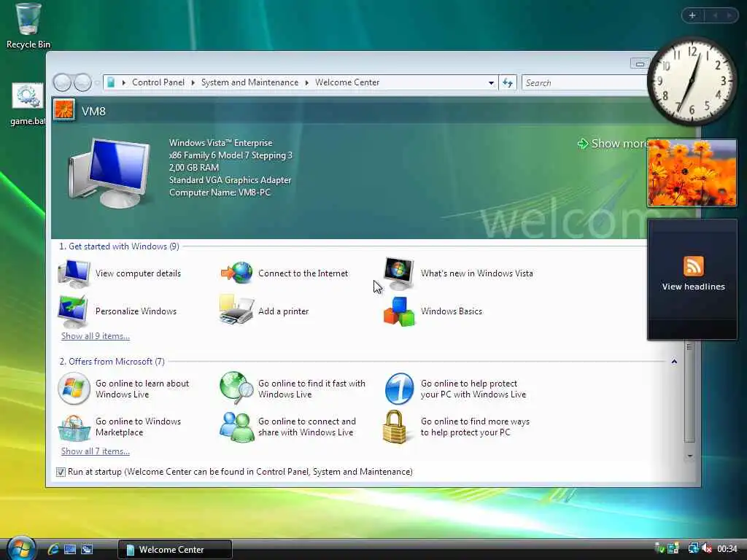
Task: Click the large computer image in header
Action: pos(109,172)
